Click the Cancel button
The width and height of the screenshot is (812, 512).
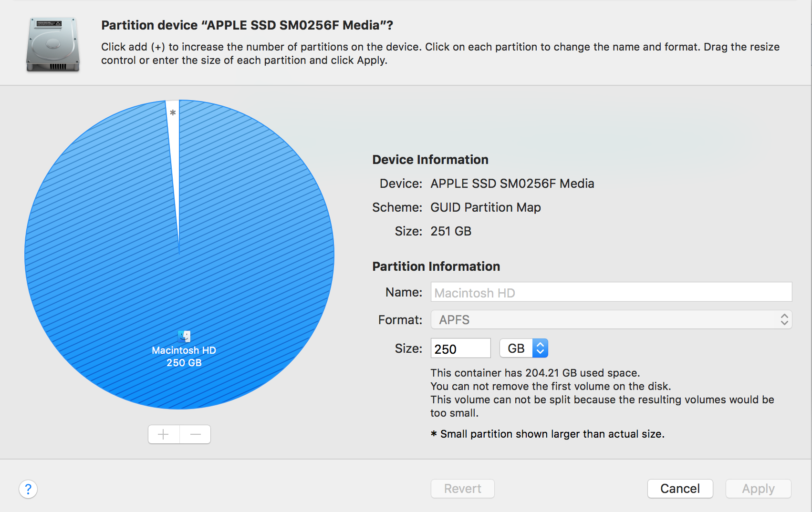pos(680,489)
